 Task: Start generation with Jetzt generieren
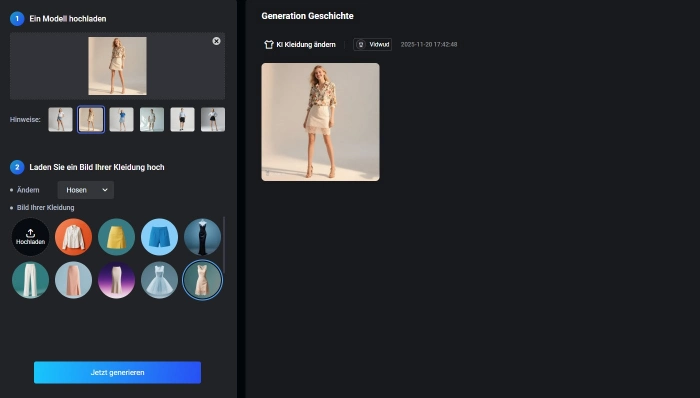[117, 373]
